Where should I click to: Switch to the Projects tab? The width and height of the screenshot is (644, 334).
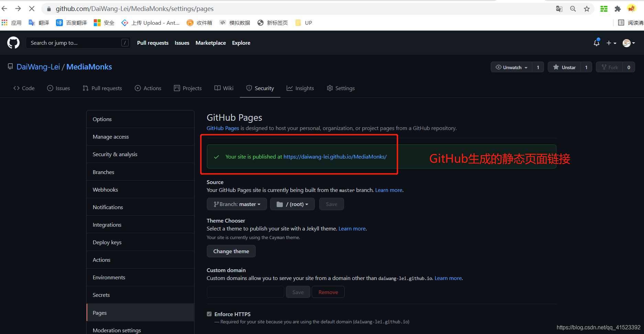tap(188, 88)
